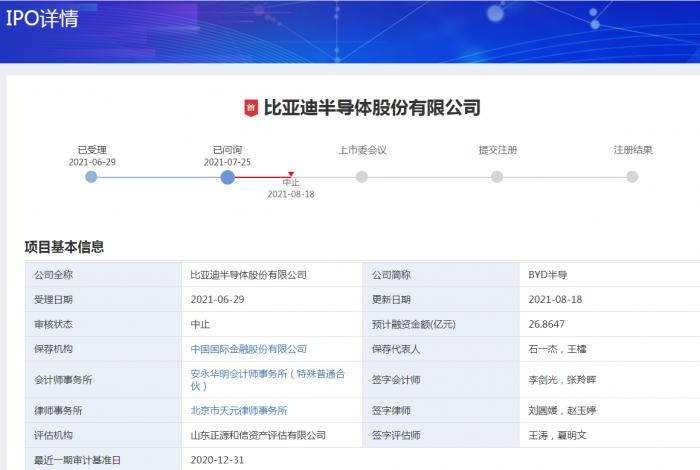Open the 中国国际金融股份有限公司 sponsor link
Image resolution: width=700 pixels, height=470 pixels.
(x=249, y=349)
